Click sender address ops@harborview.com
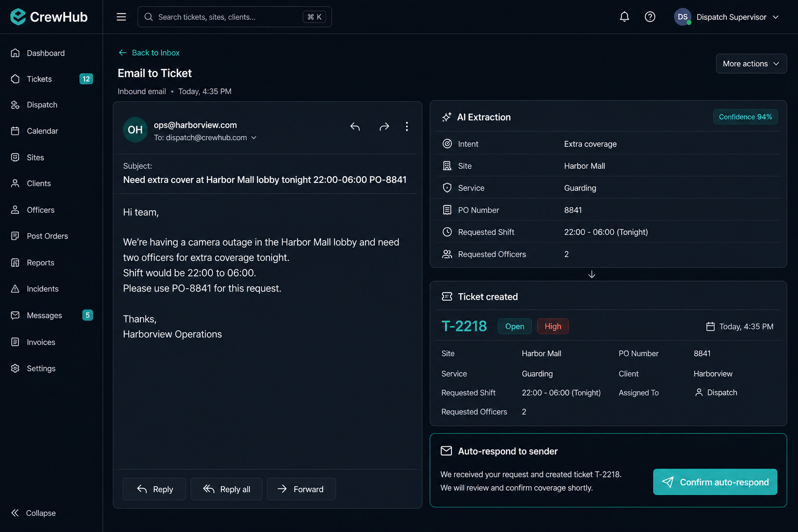 pyautogui.click(x=195, y=125)
